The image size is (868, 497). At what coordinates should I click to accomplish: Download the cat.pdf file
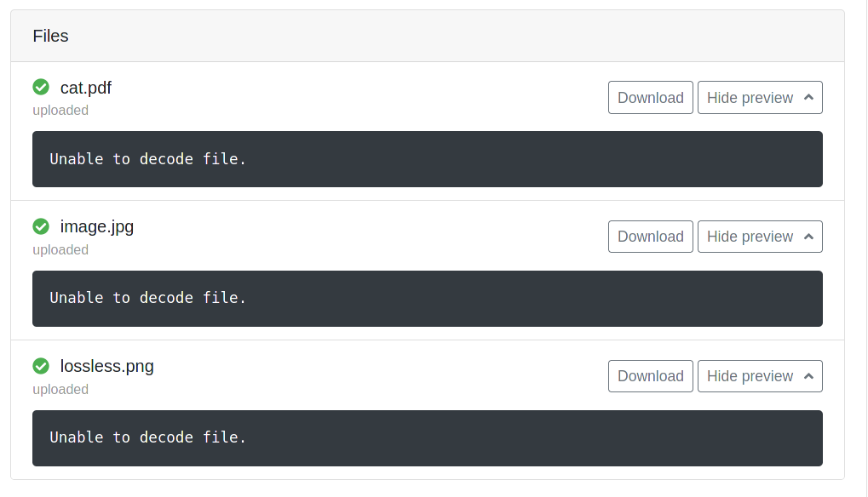(x=650, y=97)
